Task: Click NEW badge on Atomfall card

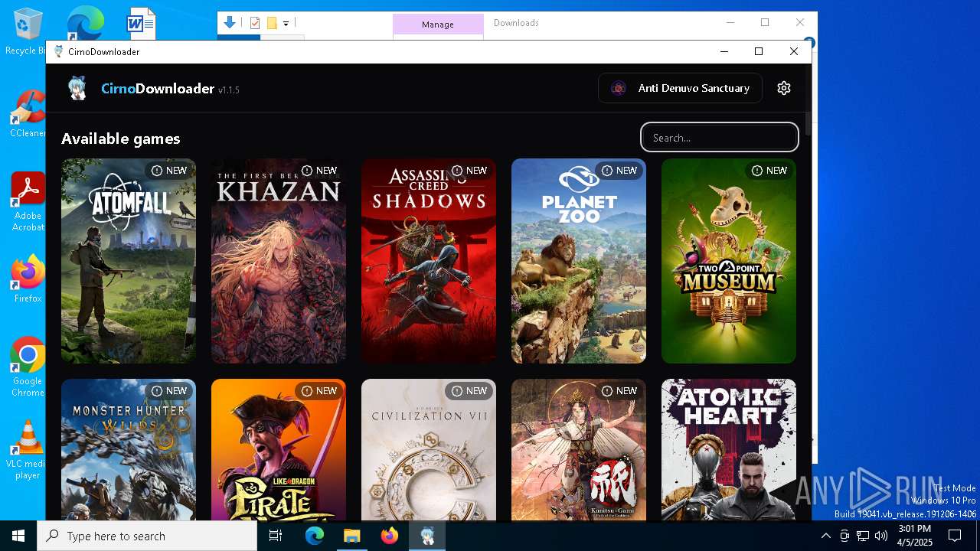Action: pos(169,171)
